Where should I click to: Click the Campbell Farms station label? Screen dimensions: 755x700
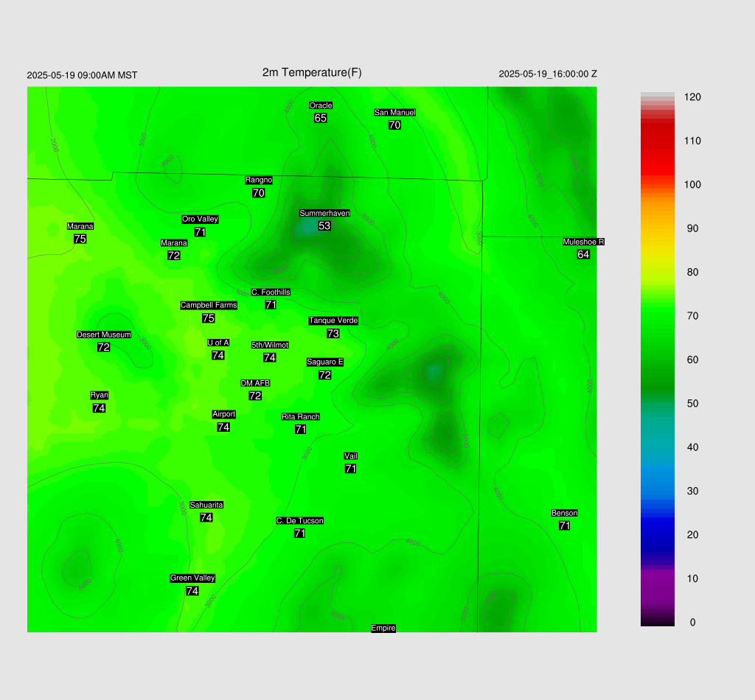tap(209, 305)
